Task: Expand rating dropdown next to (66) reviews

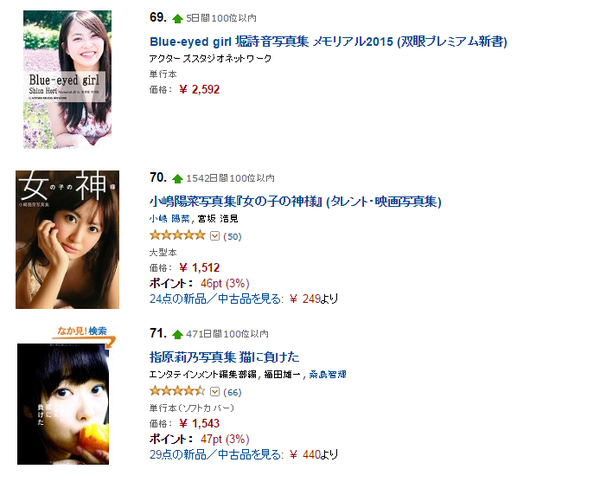Action: (x=215, y=392)
